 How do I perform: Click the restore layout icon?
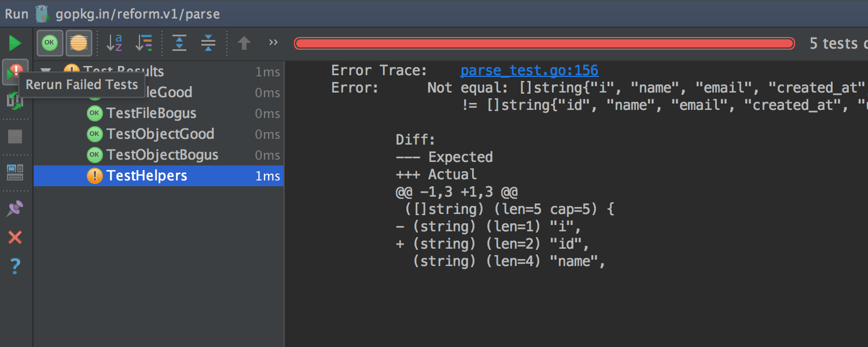click(x=15, y=172)
